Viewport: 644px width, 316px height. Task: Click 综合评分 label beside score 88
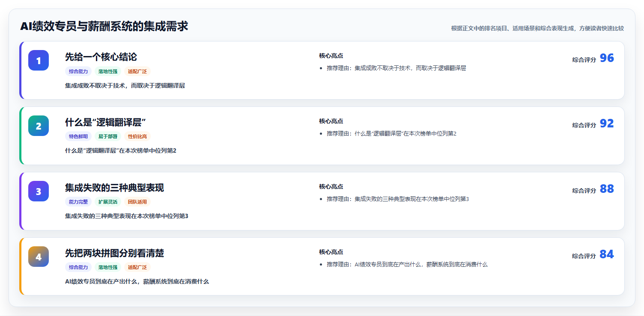[584, 191]
